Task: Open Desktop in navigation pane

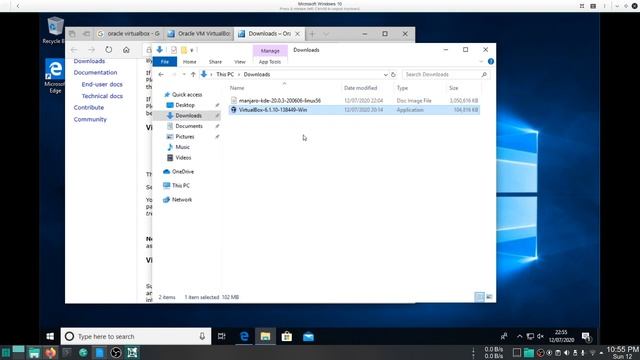Action: point(185,105)
